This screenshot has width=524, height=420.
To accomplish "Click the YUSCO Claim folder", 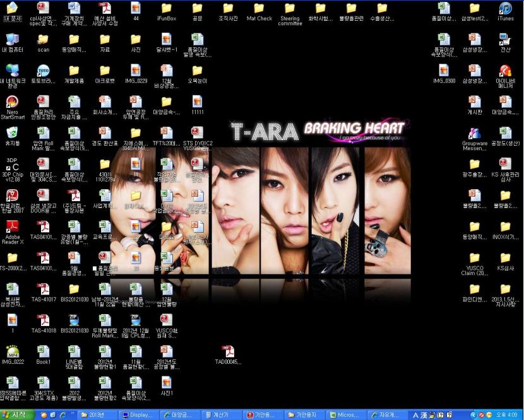I will point(475,263).
